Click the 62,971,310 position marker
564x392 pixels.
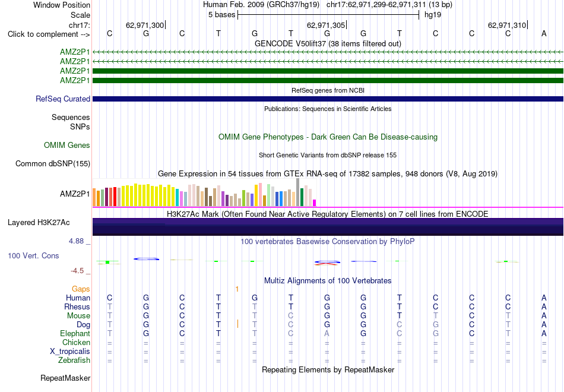pyautogui.click(x=507, y=25)
